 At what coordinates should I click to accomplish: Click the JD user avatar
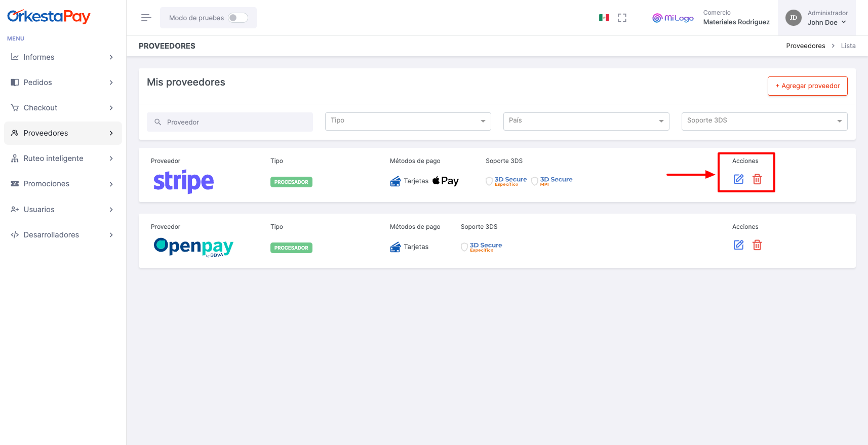click(794, 18)
